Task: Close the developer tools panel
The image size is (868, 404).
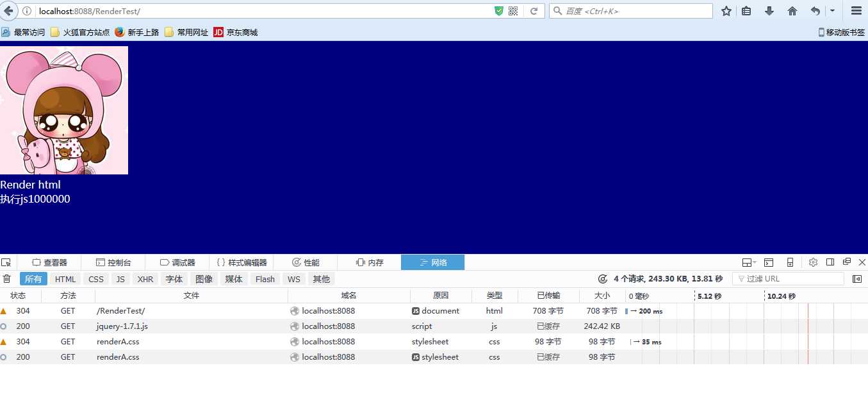Action: pyautogui.click(x=862, y=262)
